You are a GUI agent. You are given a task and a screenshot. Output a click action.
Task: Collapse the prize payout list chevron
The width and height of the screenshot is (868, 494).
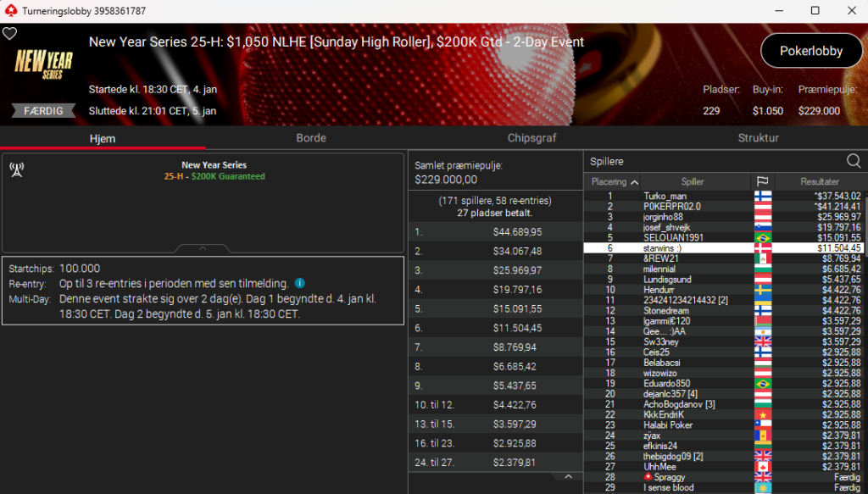coord(568,477)
